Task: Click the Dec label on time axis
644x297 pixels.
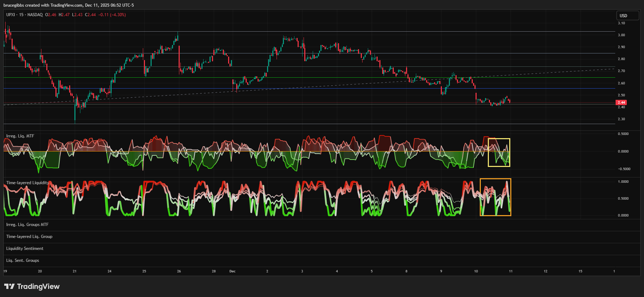Action: point(232,271)
